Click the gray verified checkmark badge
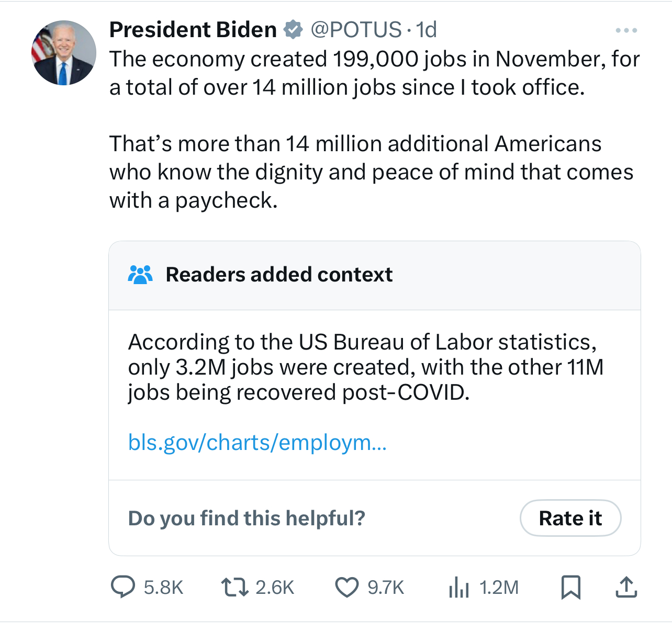The image size is (672, 631). 293,30
